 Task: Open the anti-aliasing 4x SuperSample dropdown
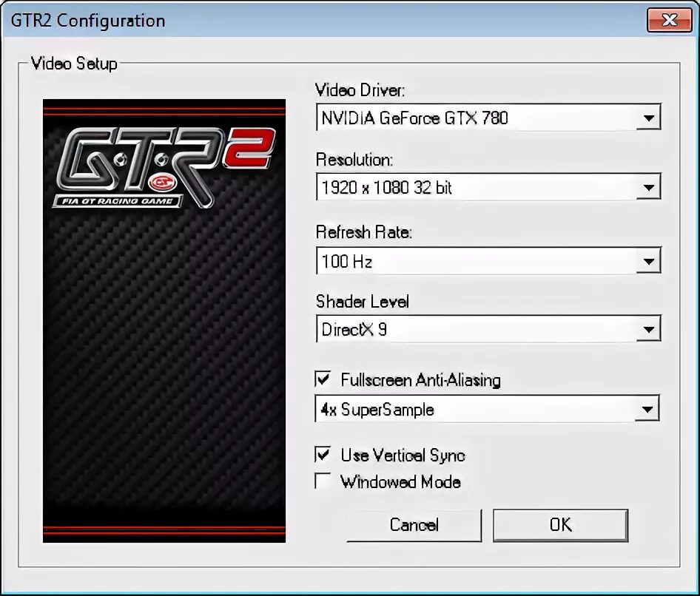(x=487, y=409)
